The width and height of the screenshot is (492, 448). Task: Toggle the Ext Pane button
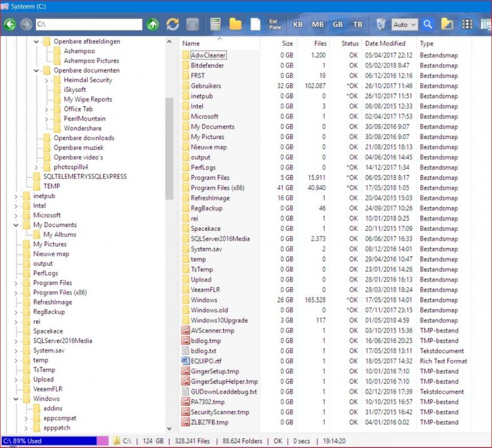coord(274,24)
